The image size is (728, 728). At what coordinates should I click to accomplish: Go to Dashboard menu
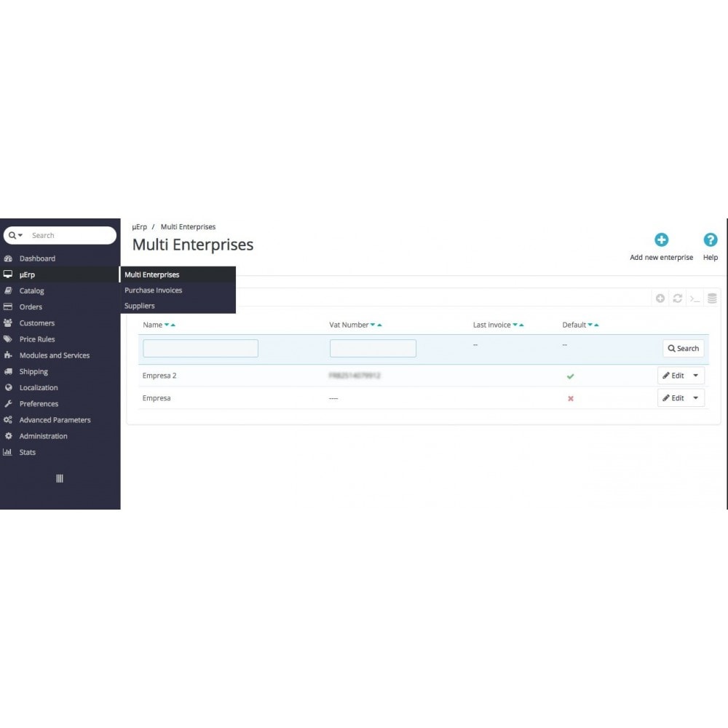point(37,258)
